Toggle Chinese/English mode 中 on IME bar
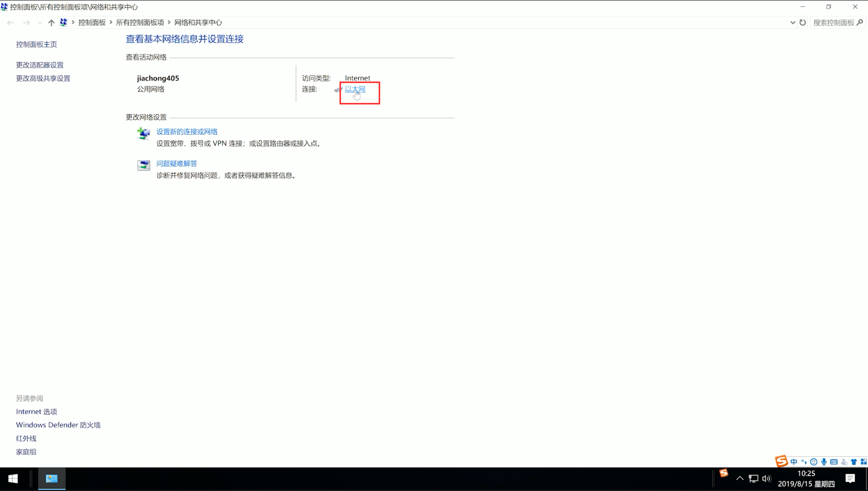 tap(794, 462)
